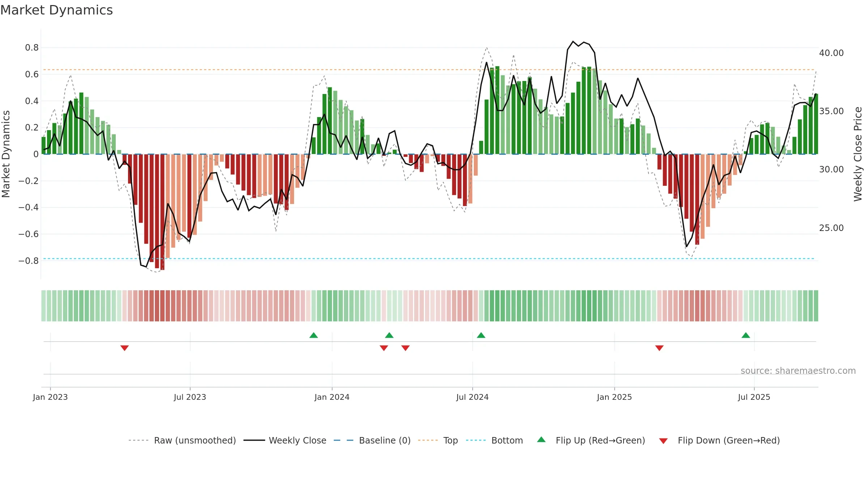Click the Jan 2023 x-axis label
This screenshot has width=868, height=488.
click(x=50, y=397)
